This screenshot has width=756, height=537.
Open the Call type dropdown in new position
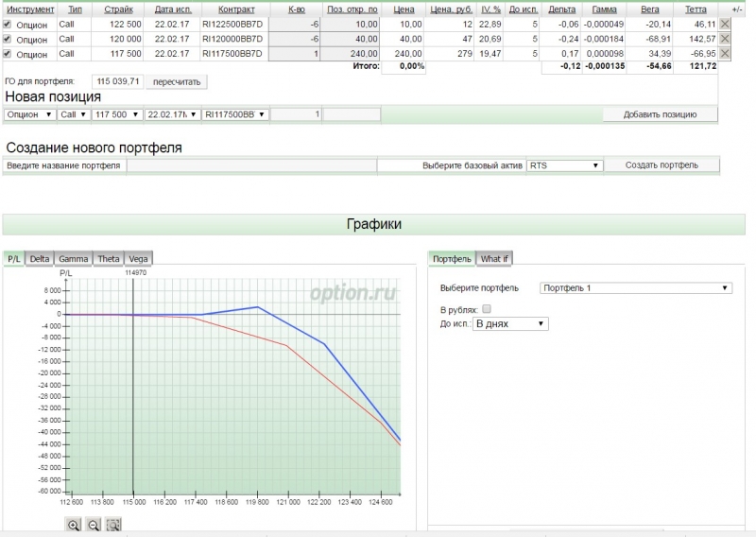click(x=74, y=114)
